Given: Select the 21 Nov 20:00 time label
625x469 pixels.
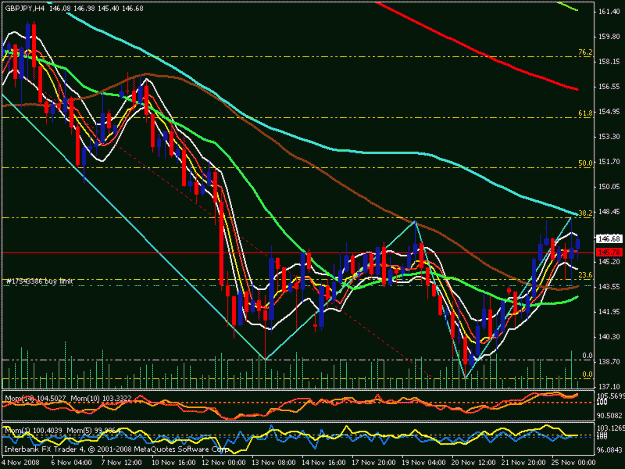Looking at the screenshot, I should (x=523, y=463).
